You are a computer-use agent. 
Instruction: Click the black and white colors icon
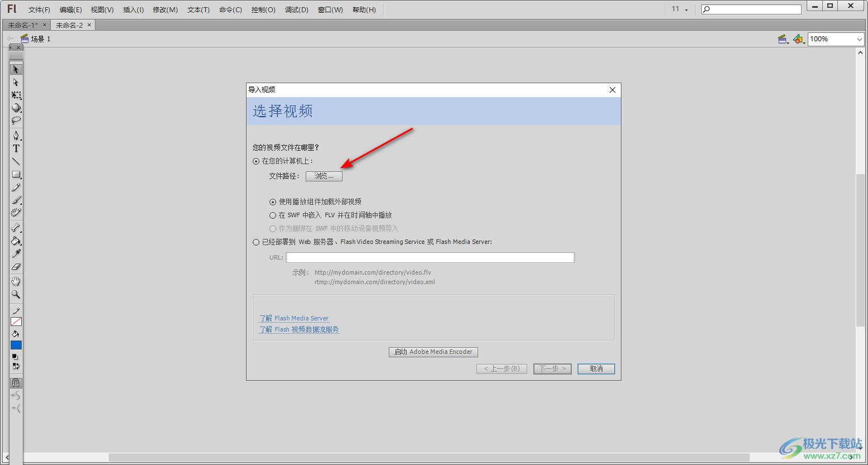pyautogui.click(x=16, y=357)
